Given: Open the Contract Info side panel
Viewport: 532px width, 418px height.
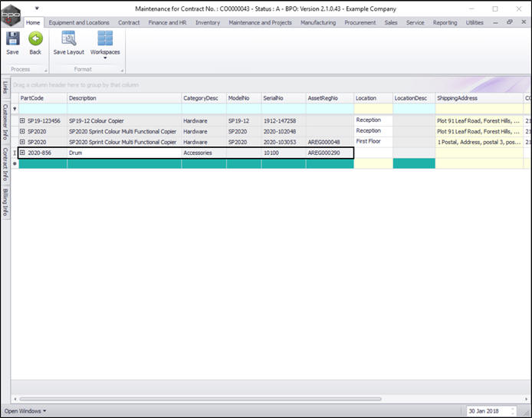Looking at the screenshot, I should (x=5, y=164).
